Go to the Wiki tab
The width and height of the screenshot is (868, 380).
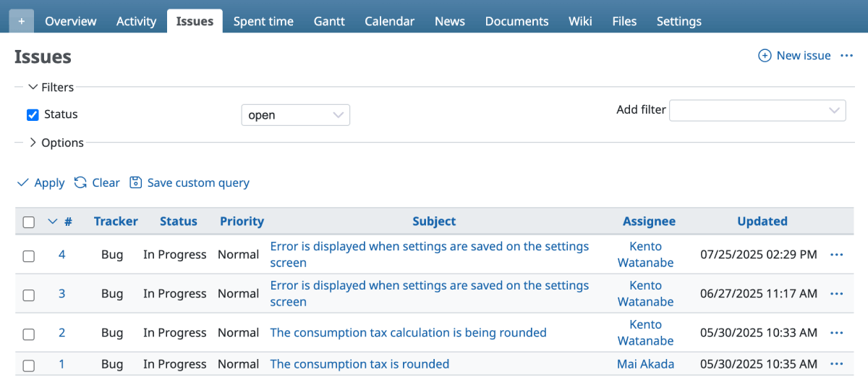pos(580,21)
